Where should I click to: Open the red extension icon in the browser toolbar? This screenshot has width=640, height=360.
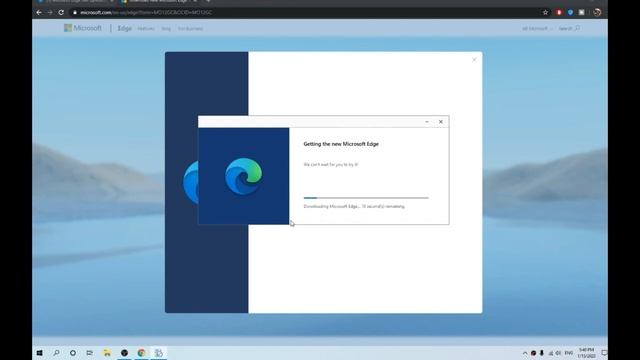coord(559,13)
